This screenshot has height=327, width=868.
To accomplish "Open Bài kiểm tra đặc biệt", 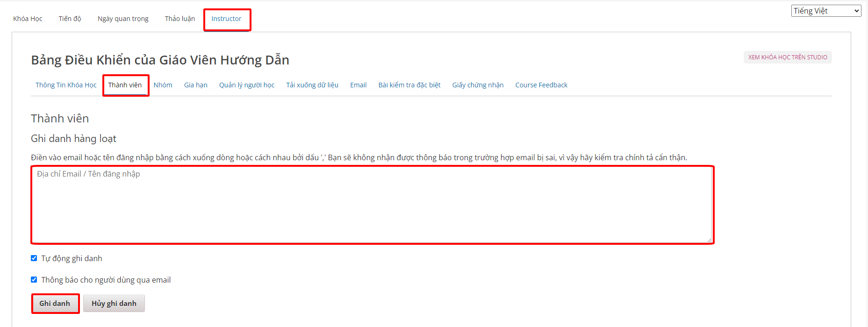I will click(409, 85).
